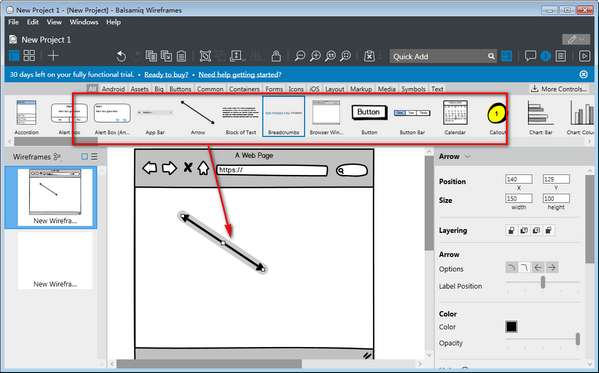The width and height of the screenshot is (599, 373).
Task: Select the second New Wireframe thumbnail
Action: [55, 261]
